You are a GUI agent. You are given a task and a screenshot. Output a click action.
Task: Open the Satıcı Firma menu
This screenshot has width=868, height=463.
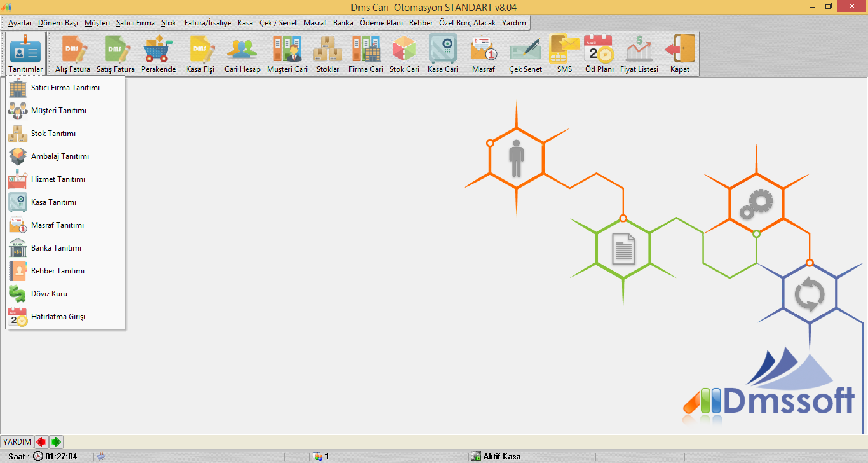click(135, 22)
